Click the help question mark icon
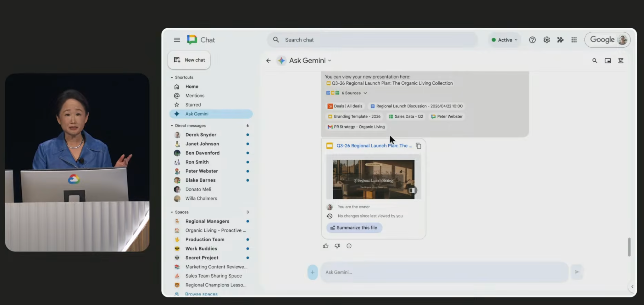 pos(532,40)
